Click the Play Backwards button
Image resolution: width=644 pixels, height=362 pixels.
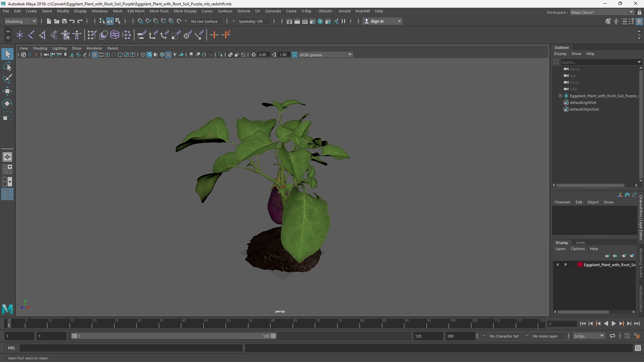tap(606, 323)
